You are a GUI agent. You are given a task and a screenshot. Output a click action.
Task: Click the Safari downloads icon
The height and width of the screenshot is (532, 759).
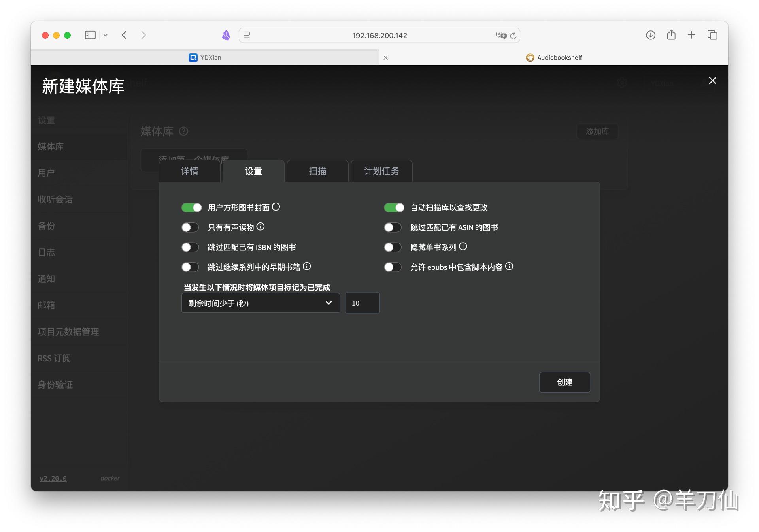[650, 35]
